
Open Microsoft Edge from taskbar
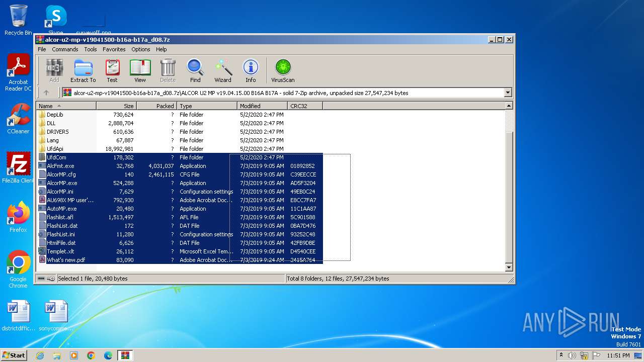coord(108,355)
